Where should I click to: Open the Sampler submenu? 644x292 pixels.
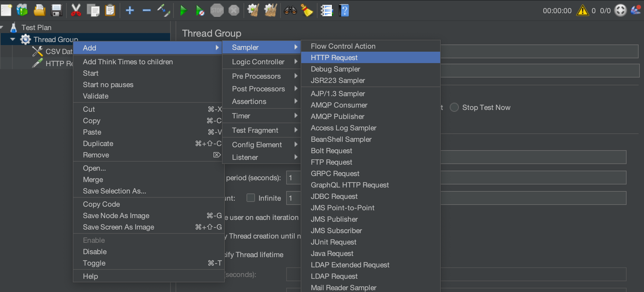point(262,47)
